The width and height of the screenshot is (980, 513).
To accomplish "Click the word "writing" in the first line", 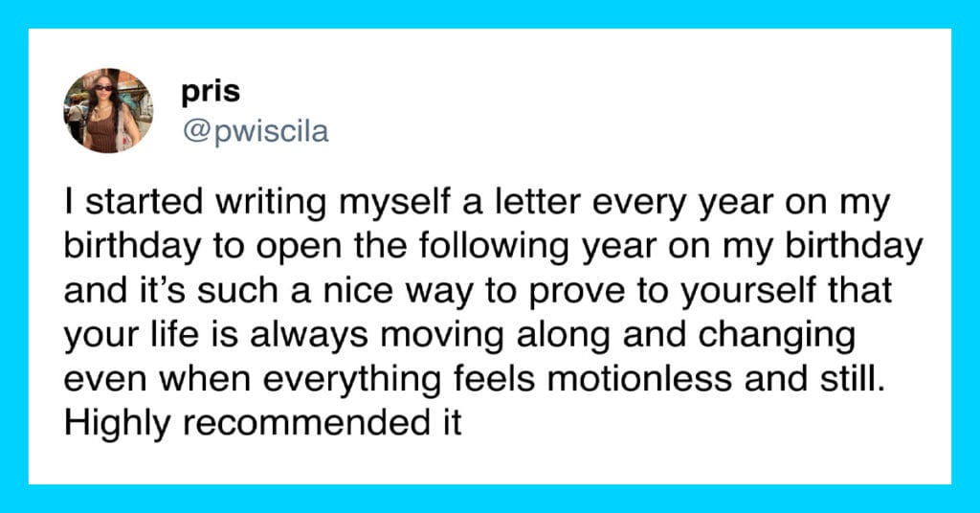I will tap(269, 205).
